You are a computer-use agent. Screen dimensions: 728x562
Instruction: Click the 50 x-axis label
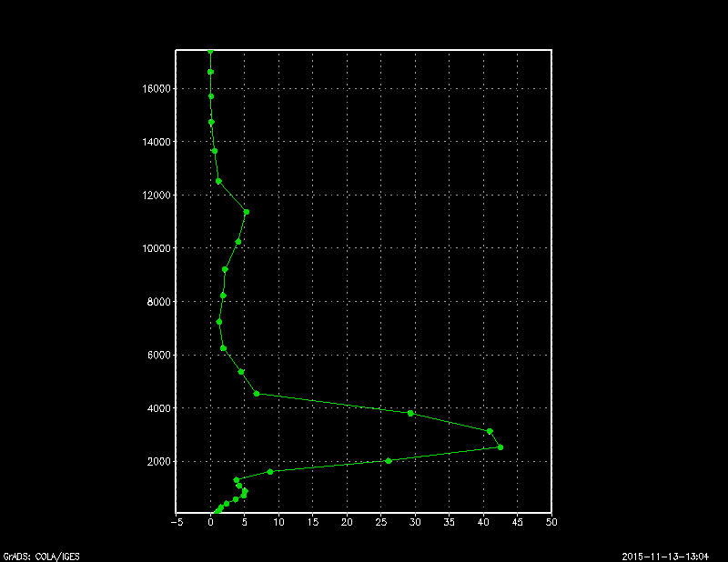point(551,522)
